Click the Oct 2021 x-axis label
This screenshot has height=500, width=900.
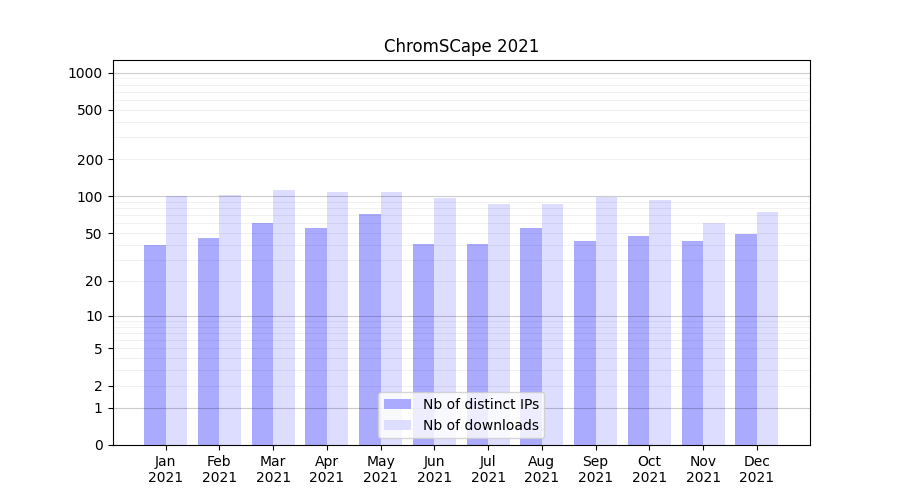tap(649, 469)
